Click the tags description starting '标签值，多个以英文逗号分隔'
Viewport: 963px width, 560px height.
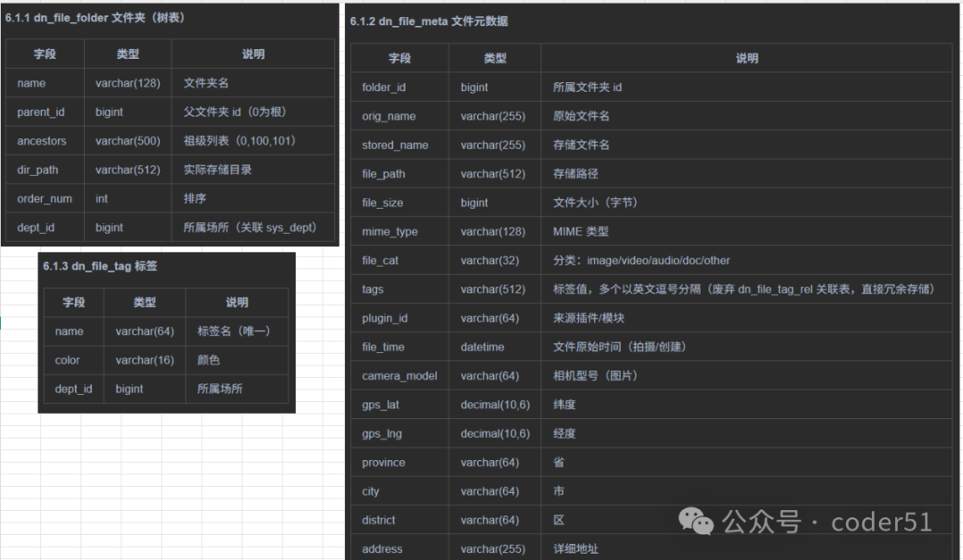744,289
